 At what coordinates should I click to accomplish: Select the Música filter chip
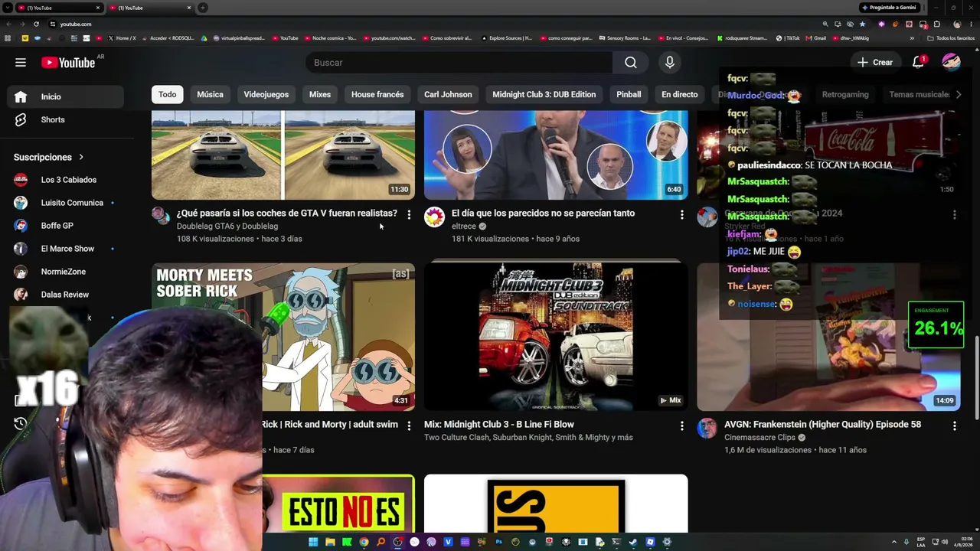(x=210, y=94)
